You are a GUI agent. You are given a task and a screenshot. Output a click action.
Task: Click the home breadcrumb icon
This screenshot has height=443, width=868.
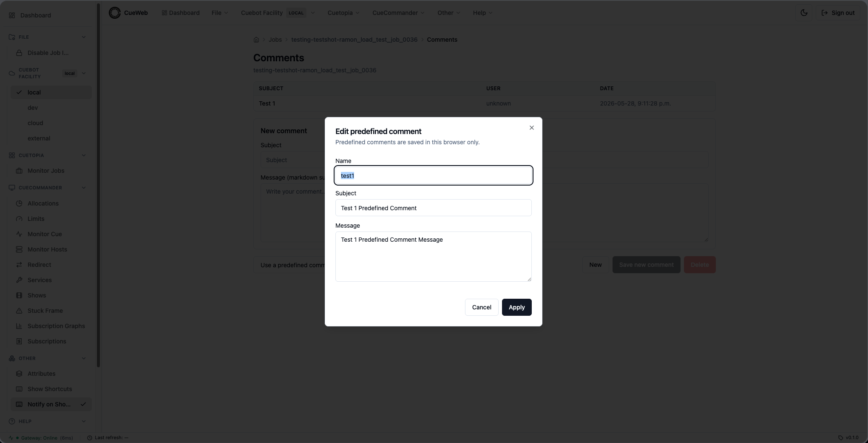tap(256, 40)
